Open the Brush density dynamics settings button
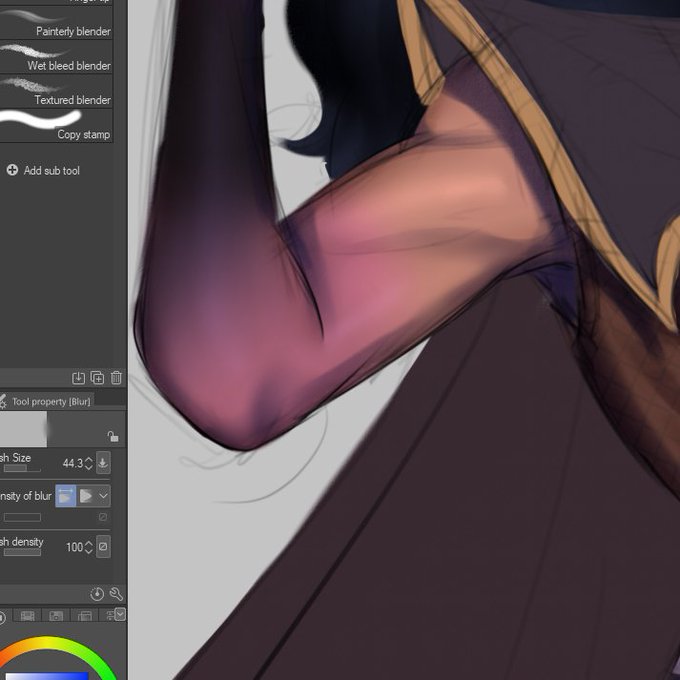Viewport: 680px width, 680px height. (x=103, y=546)
